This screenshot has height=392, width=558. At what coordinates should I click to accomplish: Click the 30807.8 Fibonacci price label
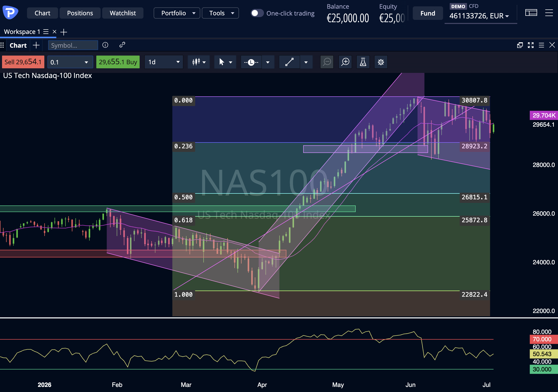474,100
